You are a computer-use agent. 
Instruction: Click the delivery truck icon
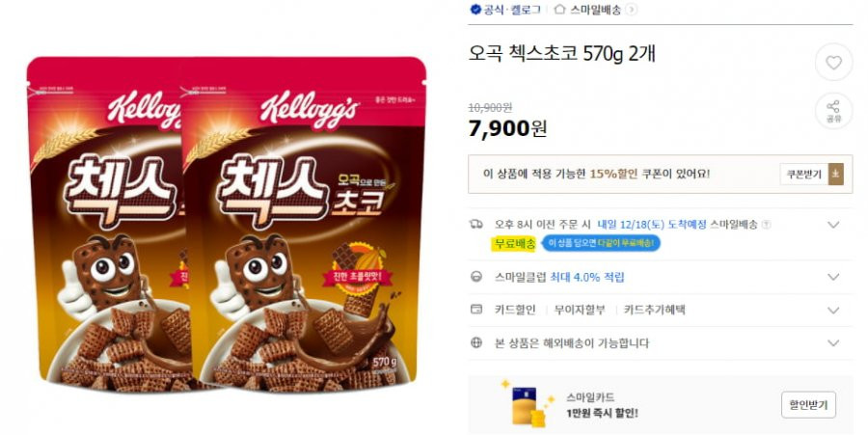tap(476, 224)
